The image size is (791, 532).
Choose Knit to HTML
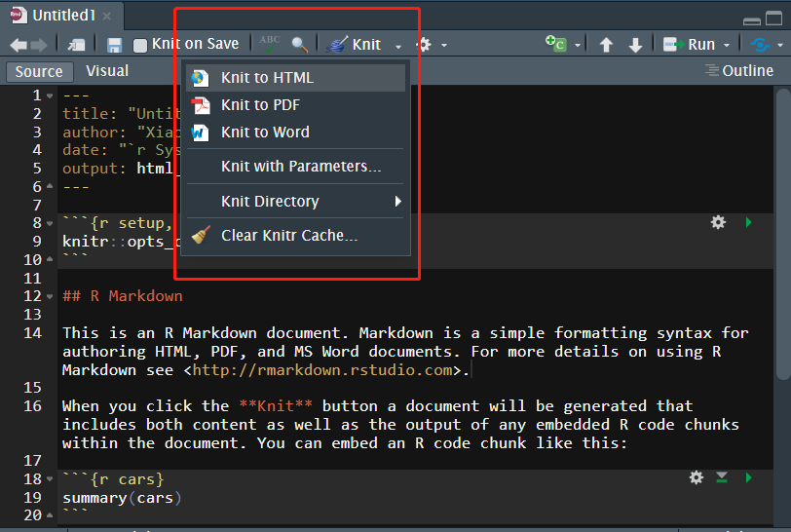tap(295, 78)
